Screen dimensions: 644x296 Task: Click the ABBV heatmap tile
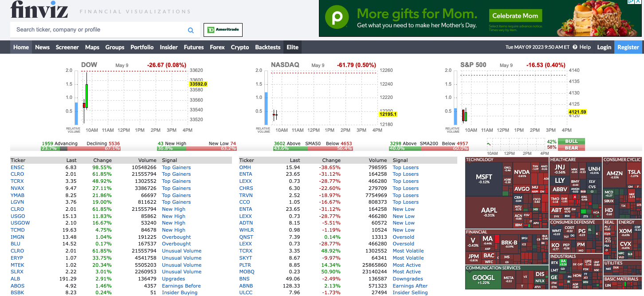560,189
